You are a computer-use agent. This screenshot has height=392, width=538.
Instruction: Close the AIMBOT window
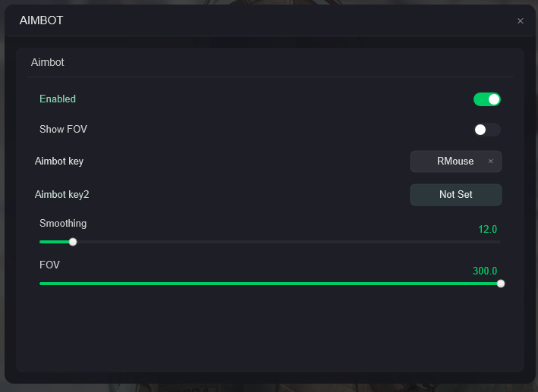pos(521,21)
